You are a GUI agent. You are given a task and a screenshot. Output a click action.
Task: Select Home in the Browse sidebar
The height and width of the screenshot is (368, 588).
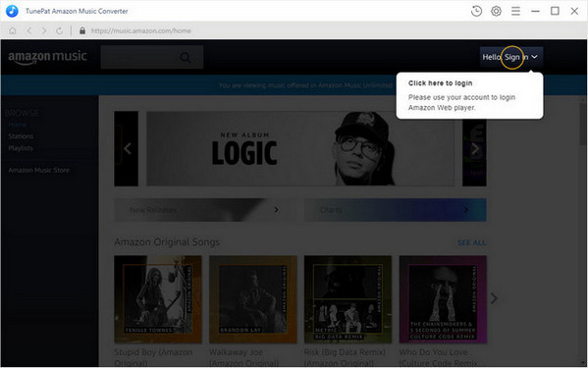click(x=18, y=125)
